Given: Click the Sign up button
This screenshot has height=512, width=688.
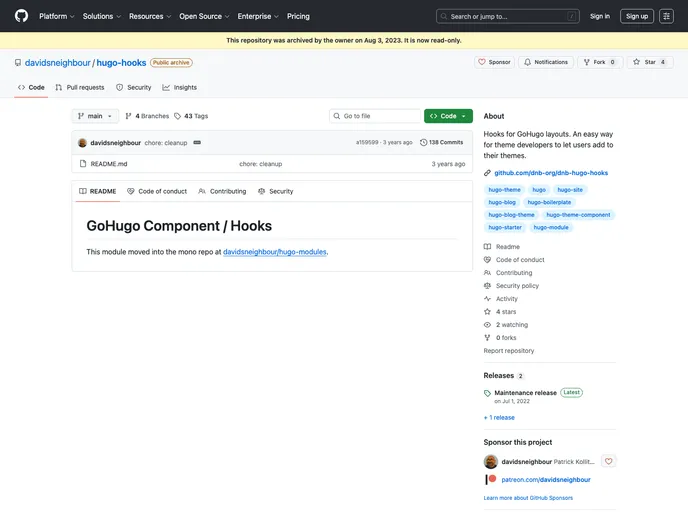Looking at the screenshot, I should pyautogui.click(x=636, y=16).
